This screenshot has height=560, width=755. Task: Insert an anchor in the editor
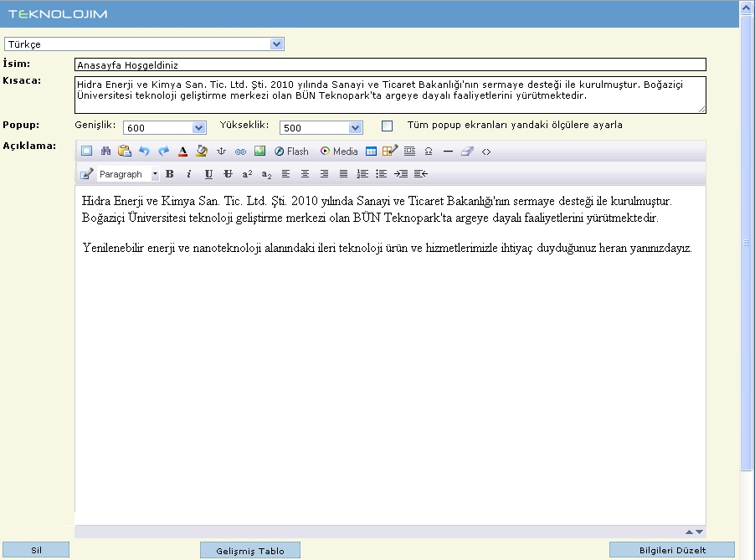[222, 152]
